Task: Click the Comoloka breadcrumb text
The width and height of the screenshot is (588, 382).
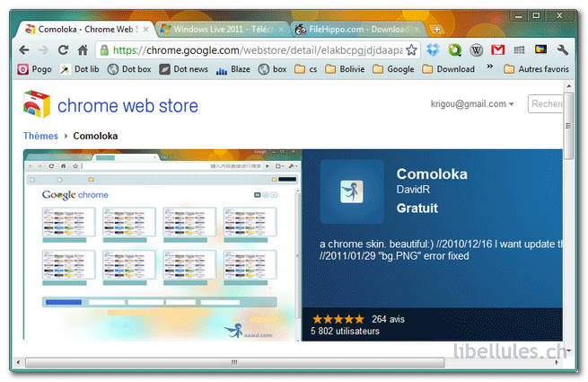Action: [95, 136]
